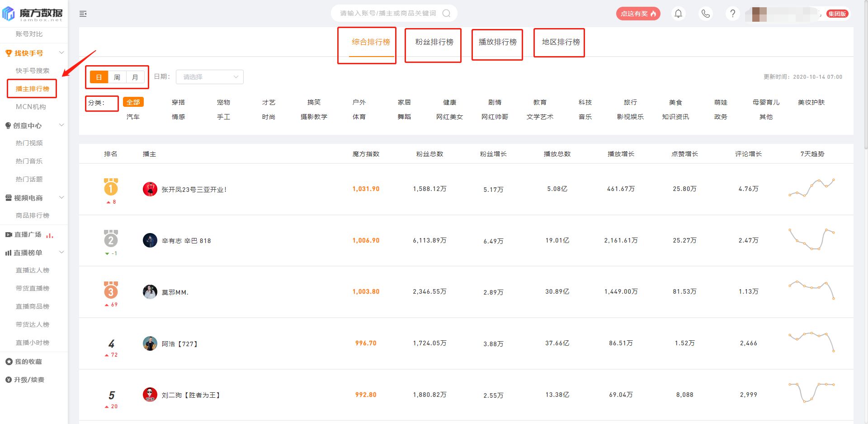Select the 月 monthly period toggle
The image size is (868, 424).
(135, 77)
